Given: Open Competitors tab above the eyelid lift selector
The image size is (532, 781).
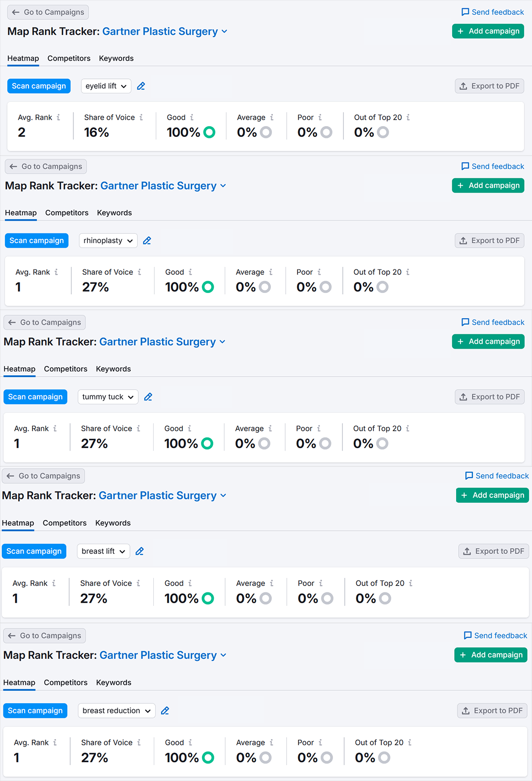Looking at the screenshot, I should [69, 59].
